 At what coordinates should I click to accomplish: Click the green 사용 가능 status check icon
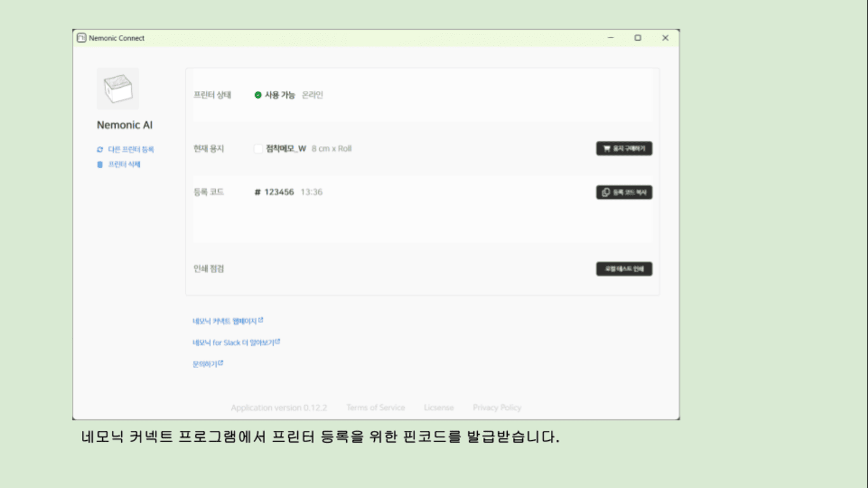pyautogui.click(x=258, y=95)
